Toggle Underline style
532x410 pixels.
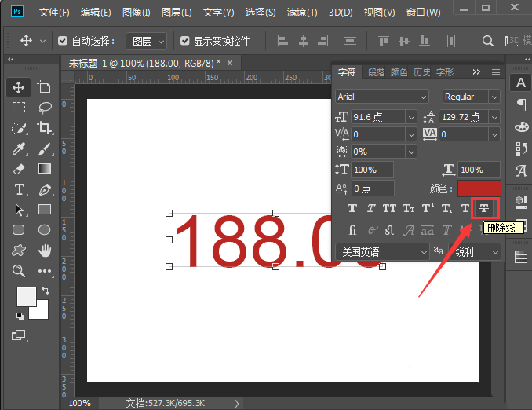(465, 208)
